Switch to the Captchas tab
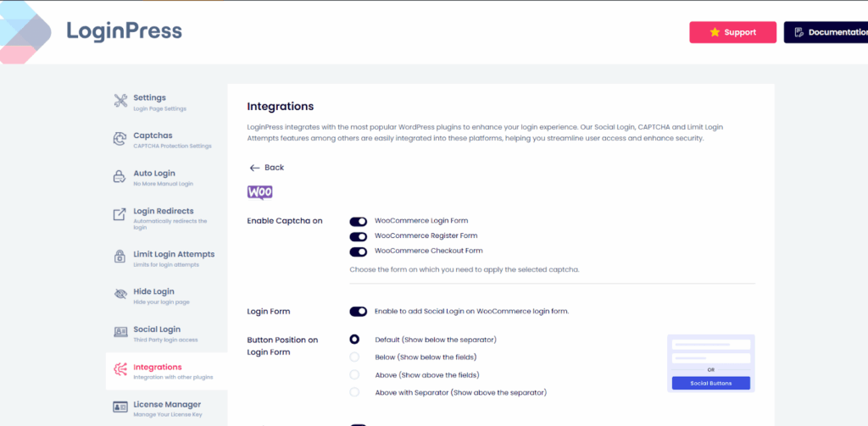The width and height of the screenshot is (868, 426). (x=166, y=140)
